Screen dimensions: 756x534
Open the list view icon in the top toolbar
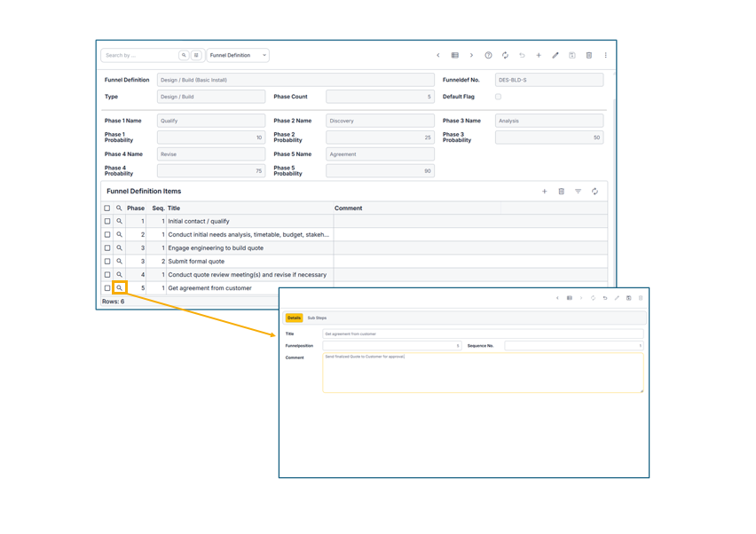click(x=455, y=55)
